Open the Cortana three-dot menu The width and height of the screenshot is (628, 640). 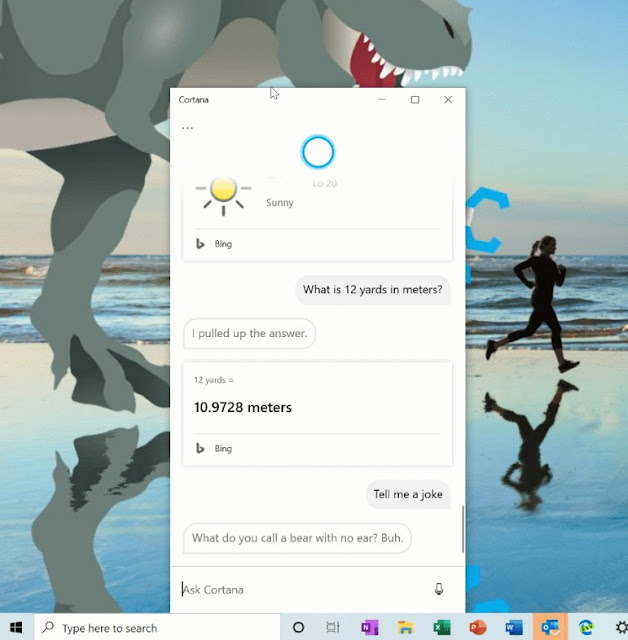[x=187, y=128]
